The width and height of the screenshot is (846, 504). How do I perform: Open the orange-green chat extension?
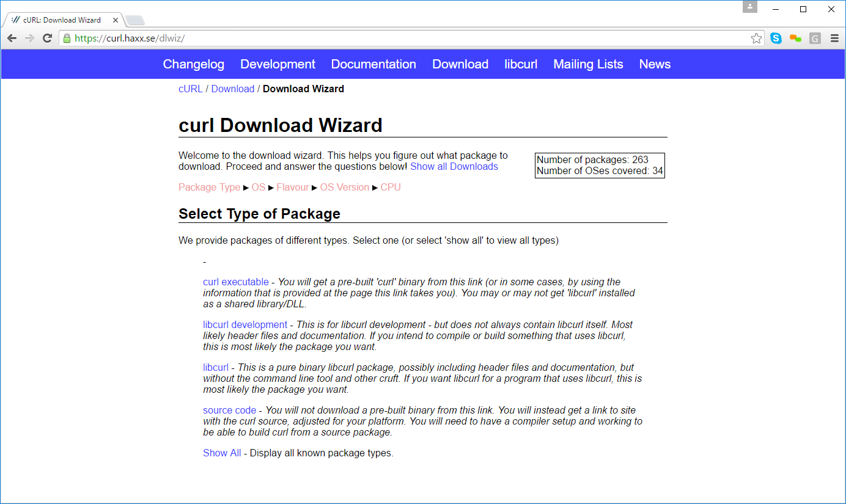[x=795, y=38]
